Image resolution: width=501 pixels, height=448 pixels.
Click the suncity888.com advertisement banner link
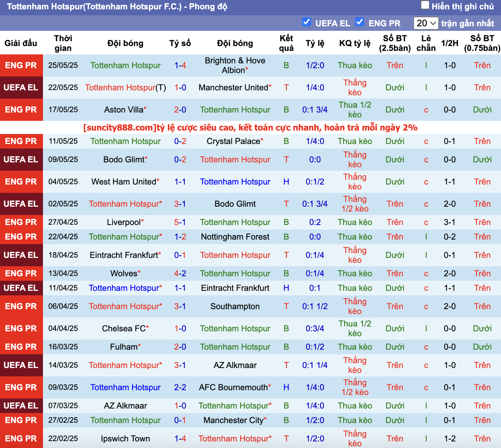click(250, 127)
